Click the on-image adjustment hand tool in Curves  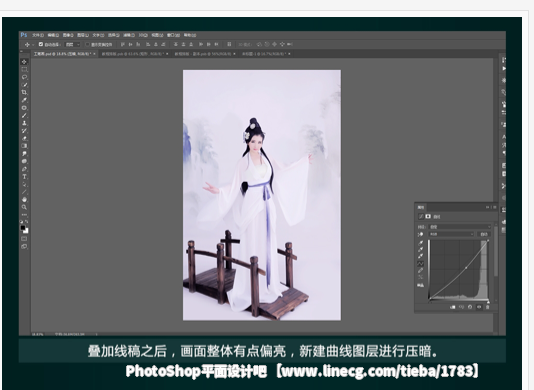click(421, 234)
